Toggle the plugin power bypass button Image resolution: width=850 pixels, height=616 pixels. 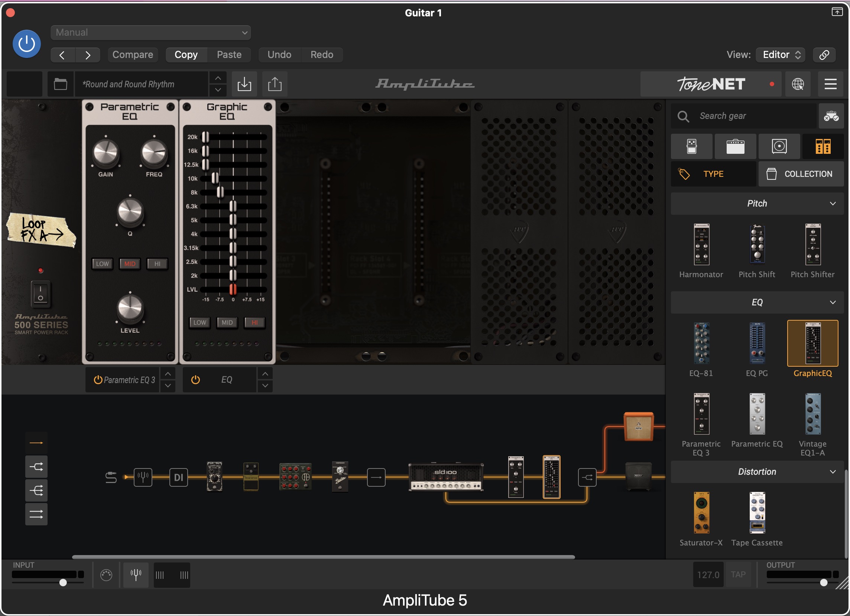(27, 44)
